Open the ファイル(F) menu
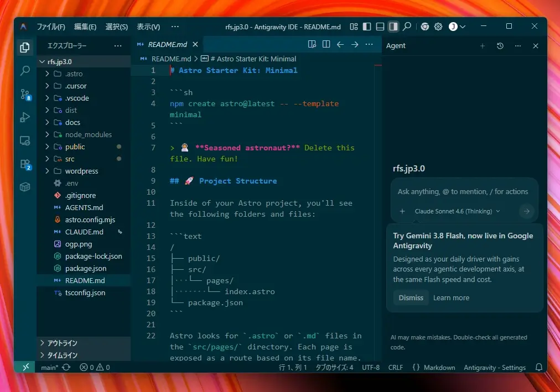This screenshot has height=392, width=560. pyautogui.click(x=51, y=27)
